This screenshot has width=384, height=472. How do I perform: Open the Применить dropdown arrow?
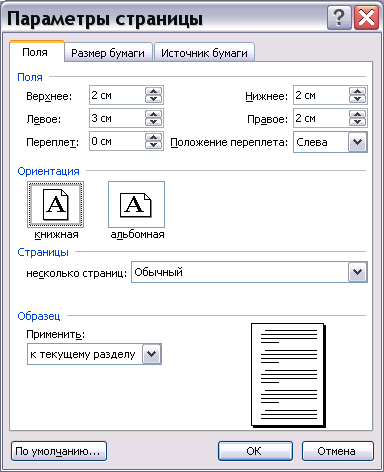coord(152,354)
